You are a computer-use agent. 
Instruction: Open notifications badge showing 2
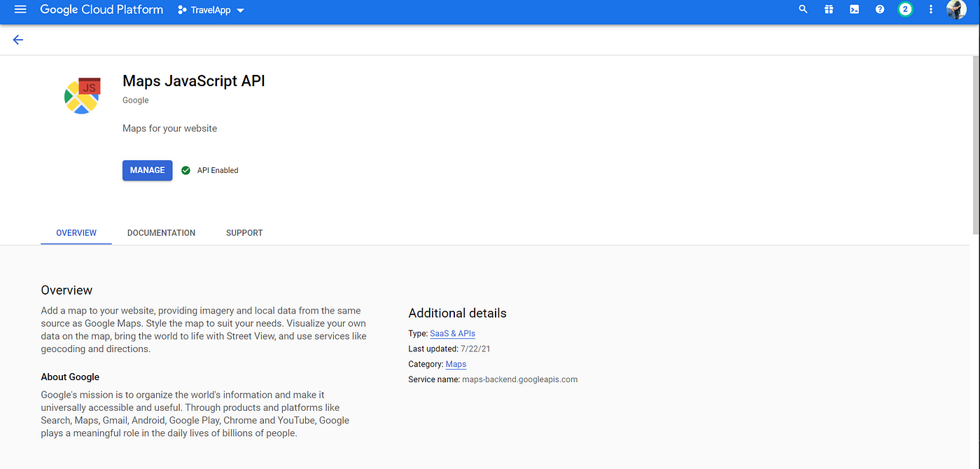point(905,10)
